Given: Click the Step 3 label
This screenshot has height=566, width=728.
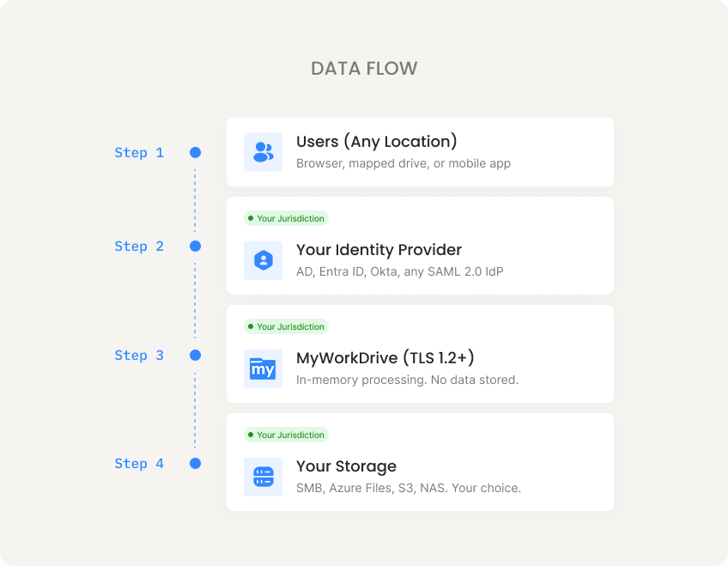Looking at the screenshot, I should click(139, 356).
